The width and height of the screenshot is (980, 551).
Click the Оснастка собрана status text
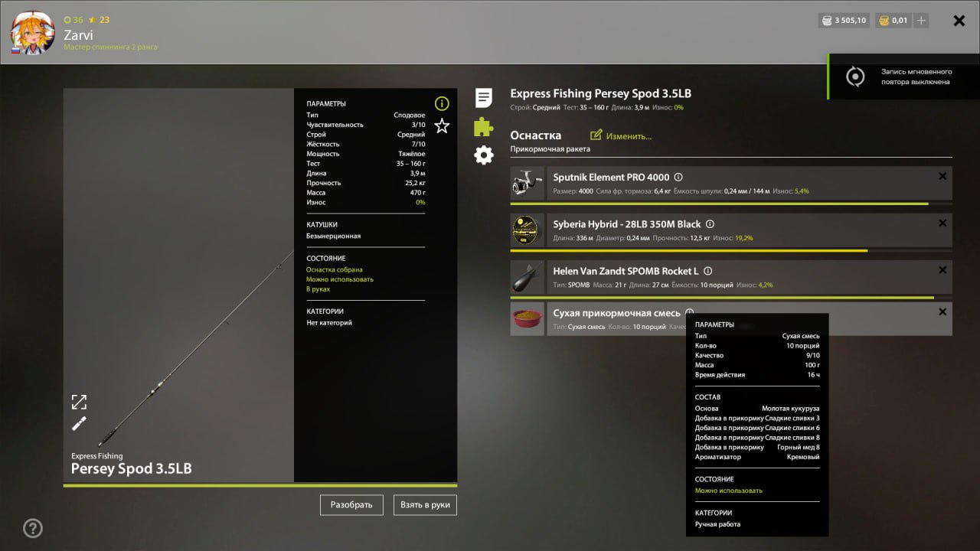click(x=335, y=270)
